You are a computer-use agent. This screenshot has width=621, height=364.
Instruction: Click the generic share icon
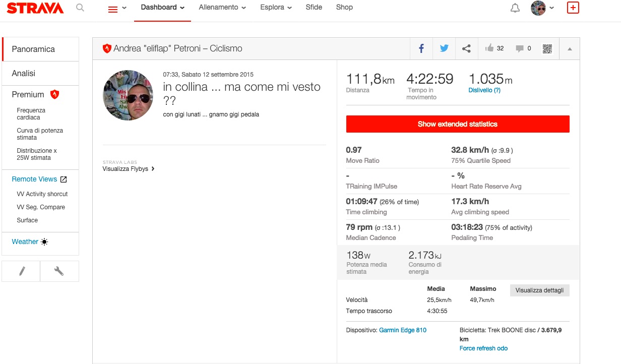pos(466,48)
